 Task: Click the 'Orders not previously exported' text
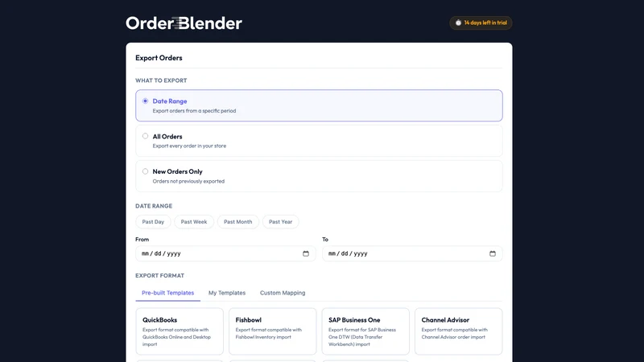point(188,181)
